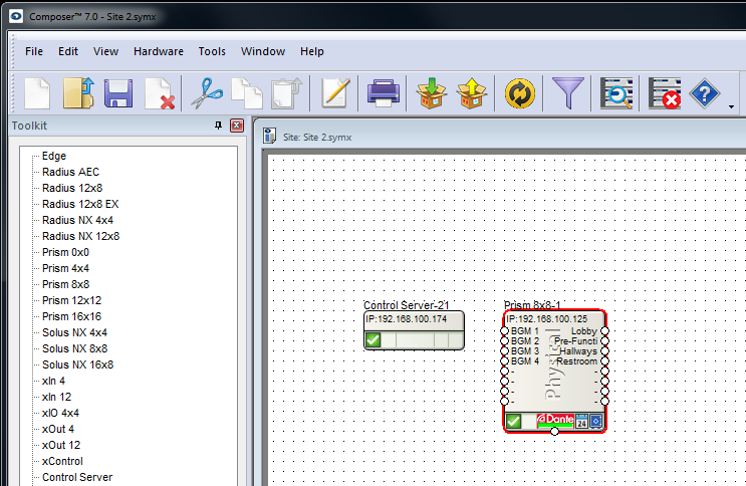Cut selection with the scissors icon
The width and height of the screenshot is (746, 486).
click(x=207, y=93)
